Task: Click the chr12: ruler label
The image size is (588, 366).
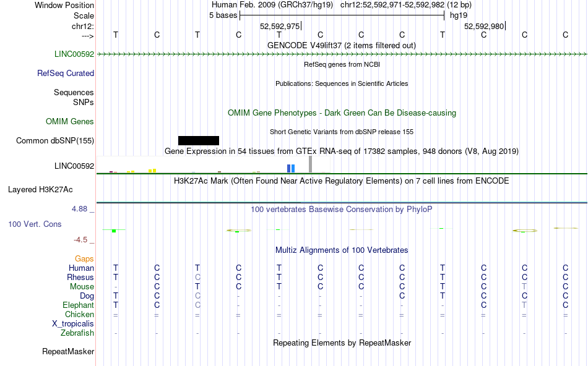Action: pos(83,26)
